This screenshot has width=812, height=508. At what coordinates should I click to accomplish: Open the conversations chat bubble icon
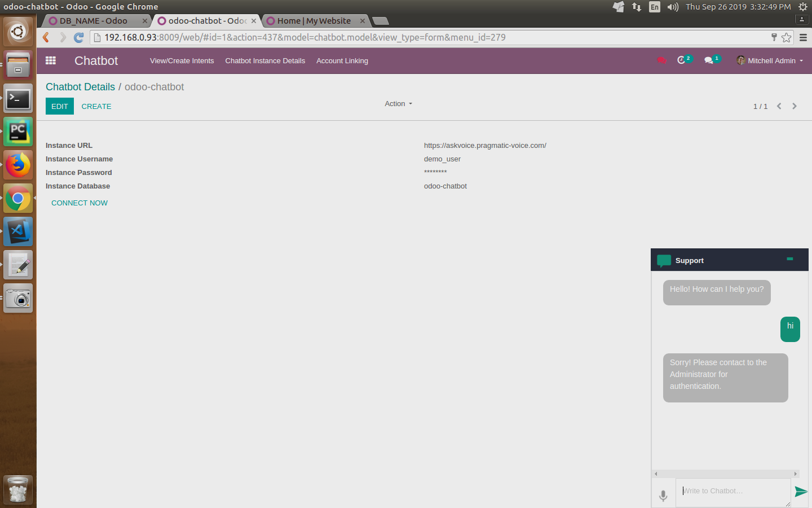[x=709, y=60]
